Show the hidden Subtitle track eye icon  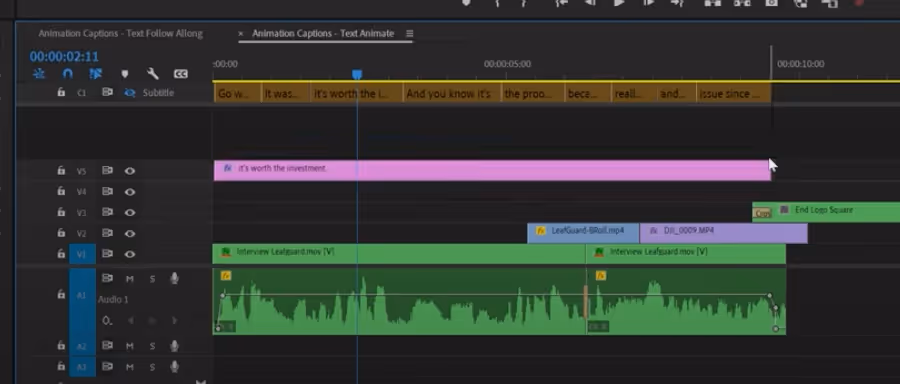pyautogui.click(x=130, y=92)
